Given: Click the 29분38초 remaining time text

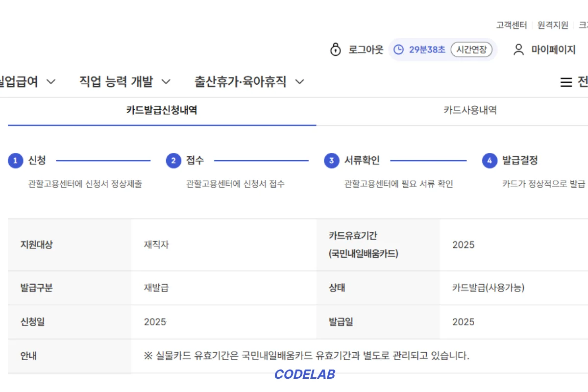Looking at the screenshot, I should tap(427, 49).
